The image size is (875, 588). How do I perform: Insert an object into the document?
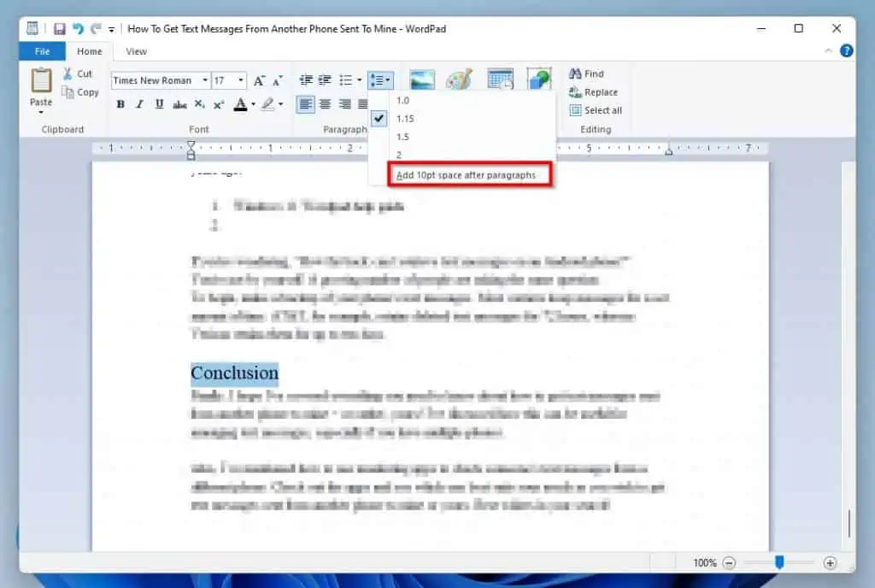(539, 79)
